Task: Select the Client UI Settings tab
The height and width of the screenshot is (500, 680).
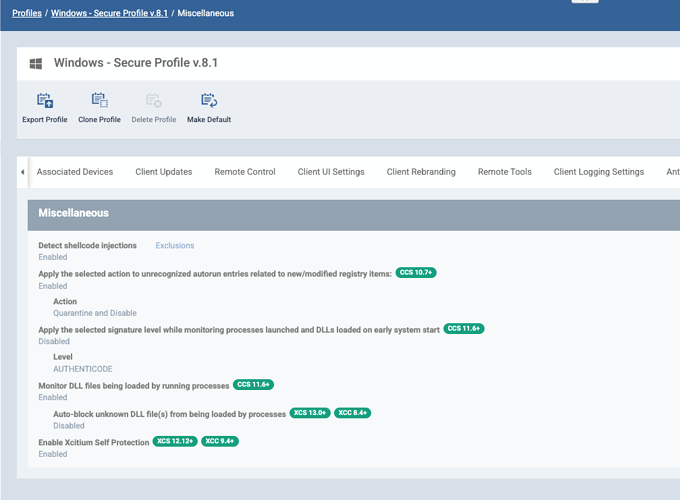Action: (331, 172)
